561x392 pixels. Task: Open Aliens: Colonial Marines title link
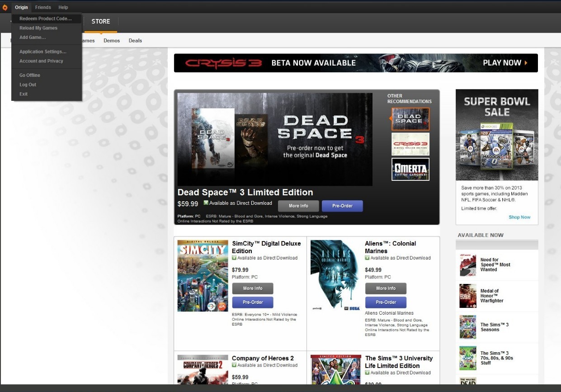(391, 247)
